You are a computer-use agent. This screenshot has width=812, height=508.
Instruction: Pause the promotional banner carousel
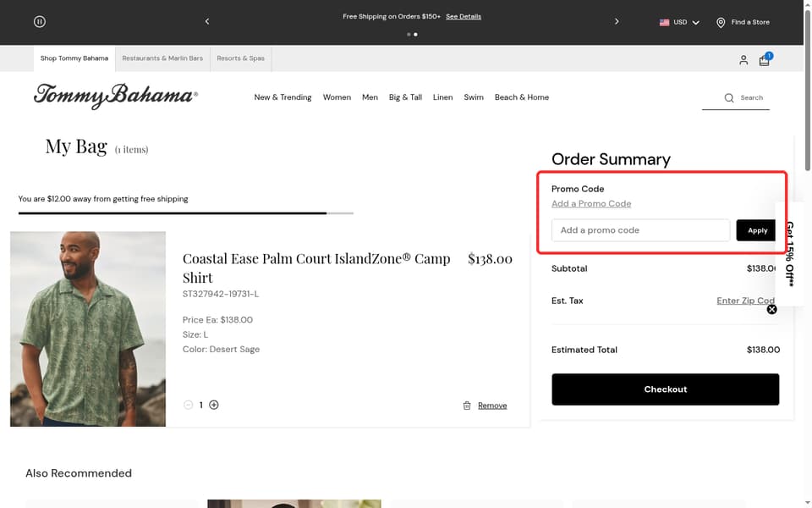(x=40, y=22)
